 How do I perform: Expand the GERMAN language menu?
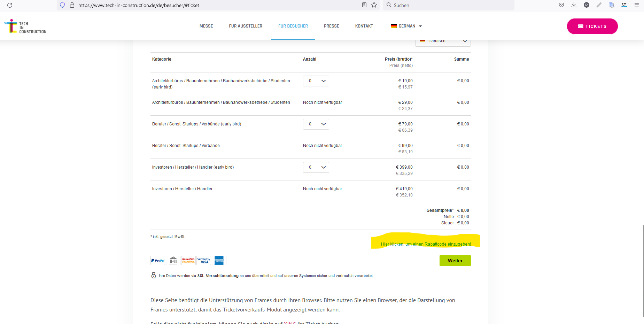point(406,26)
